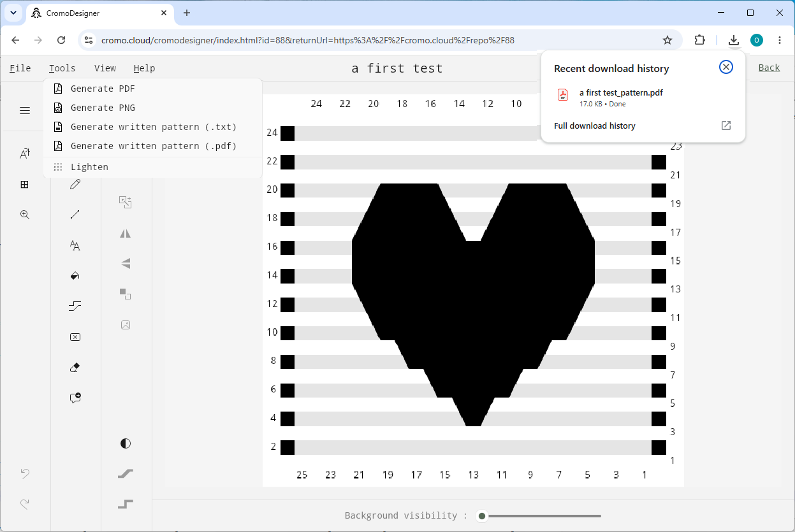Choose Generate written pattern (.pdf)
The width and height of the screenshot is (795, 532).
click(x=153, y=146)
